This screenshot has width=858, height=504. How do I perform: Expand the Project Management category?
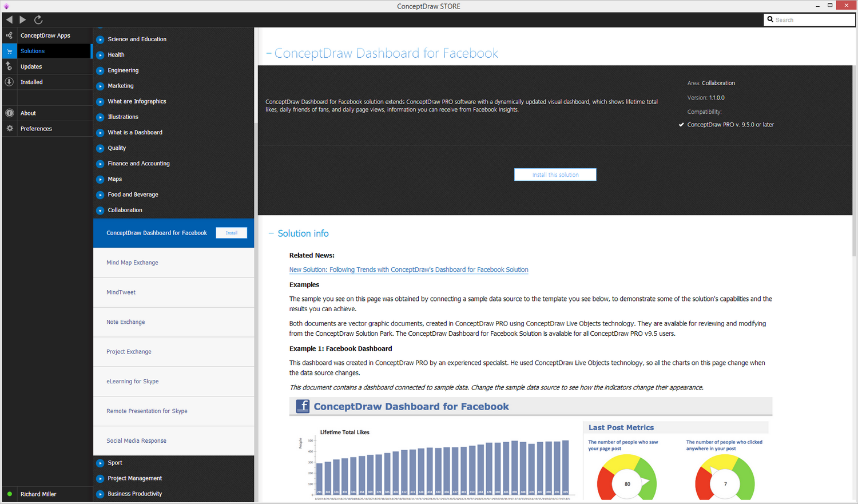pos(100,478)
